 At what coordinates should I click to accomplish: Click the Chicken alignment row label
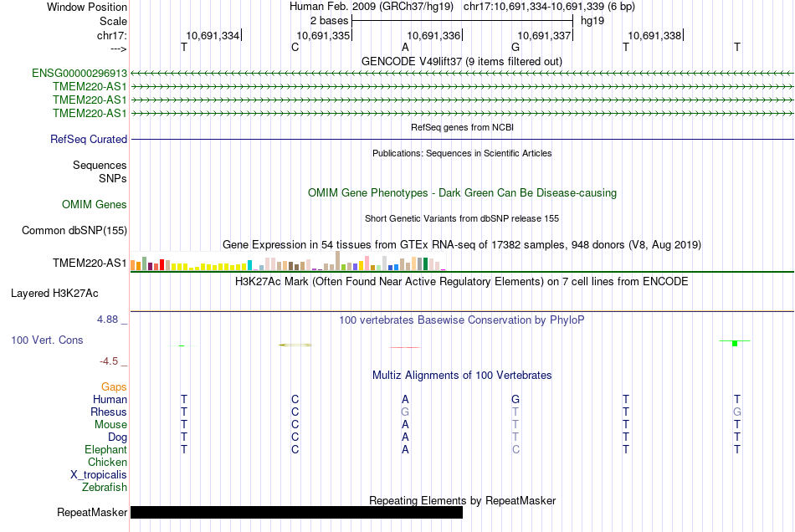[107, 462]
